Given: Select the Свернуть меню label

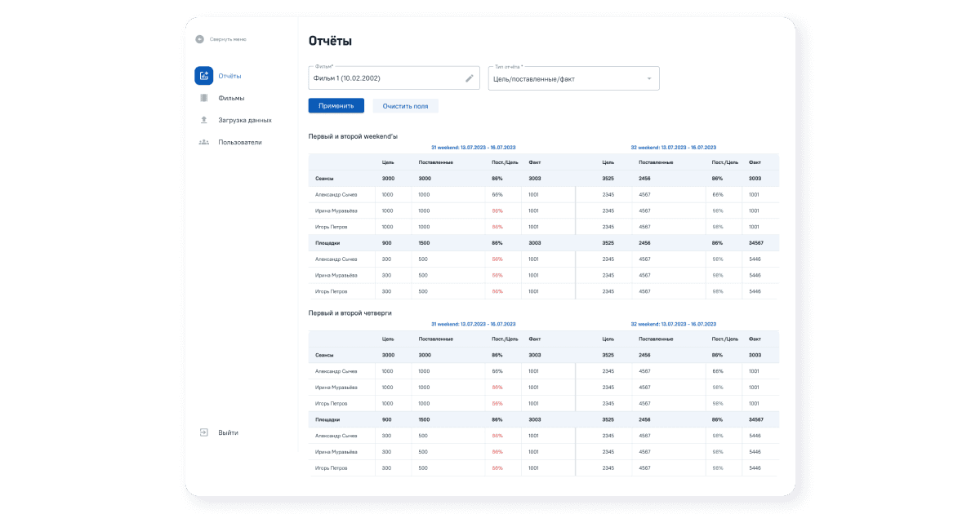Looking at the screenshot, I should [x=228, y=39].
